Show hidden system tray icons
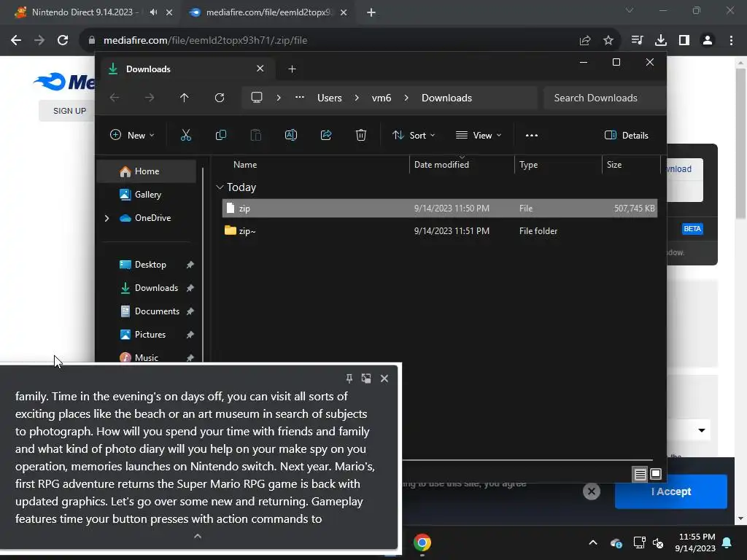The height and width of the screenshot is (560, 747). coord(593,542)
